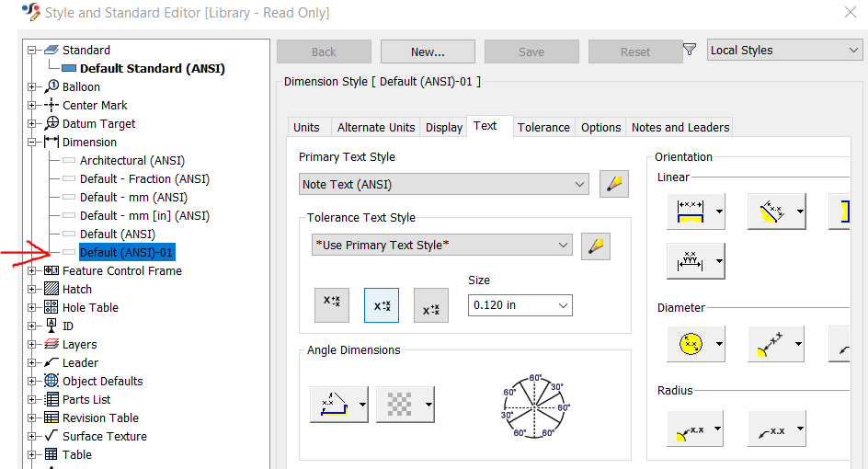Select the Leader tree item
Screen dimensions: 868x469
pos(80,362)
